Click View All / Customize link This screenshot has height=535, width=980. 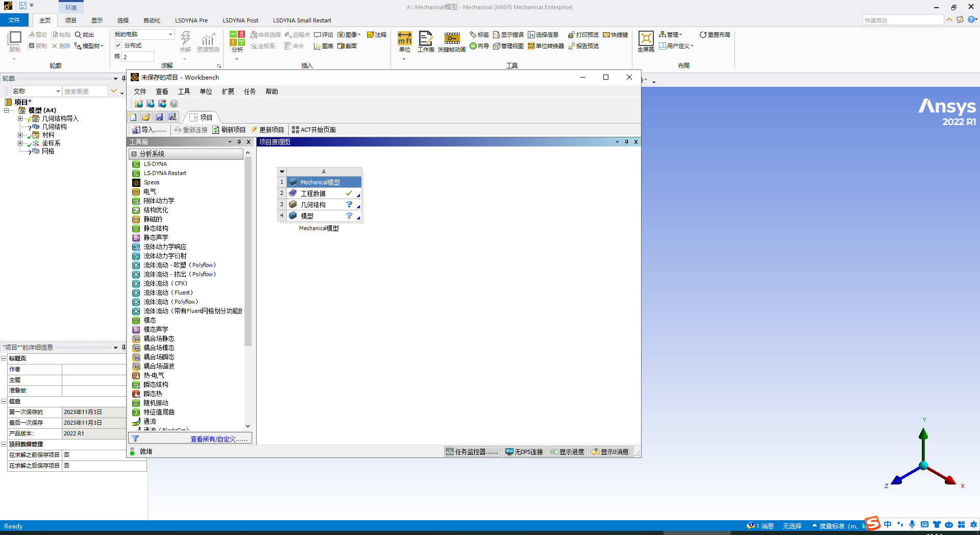218,439
